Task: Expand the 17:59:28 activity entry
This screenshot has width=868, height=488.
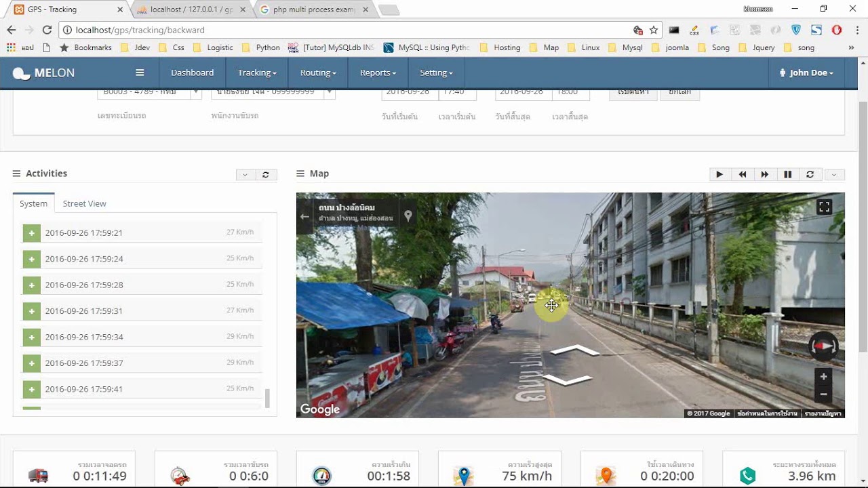Action: coord(31,285)
